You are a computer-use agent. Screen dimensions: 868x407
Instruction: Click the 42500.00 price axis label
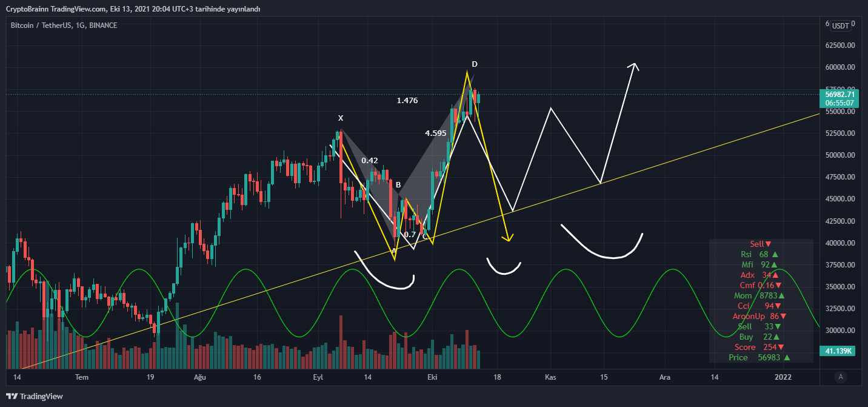pos(840,221)
